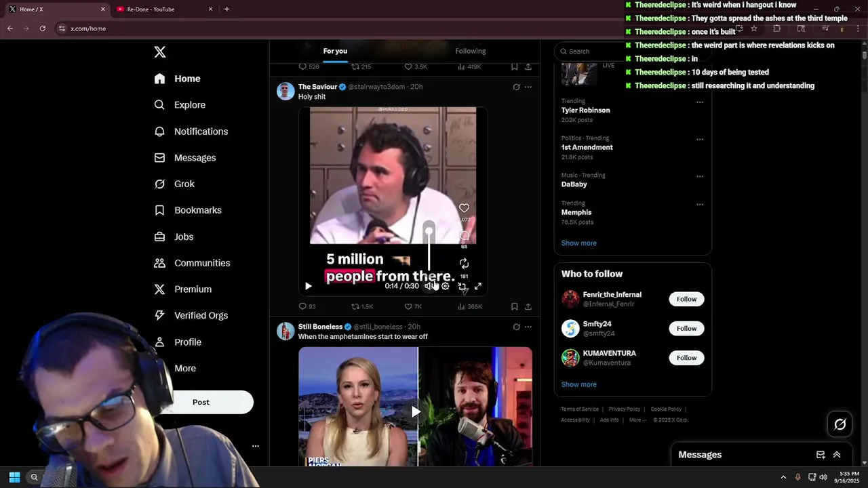Open Verified Orgs in sidebar
868x488 pixels.
(x=191, y=316)
